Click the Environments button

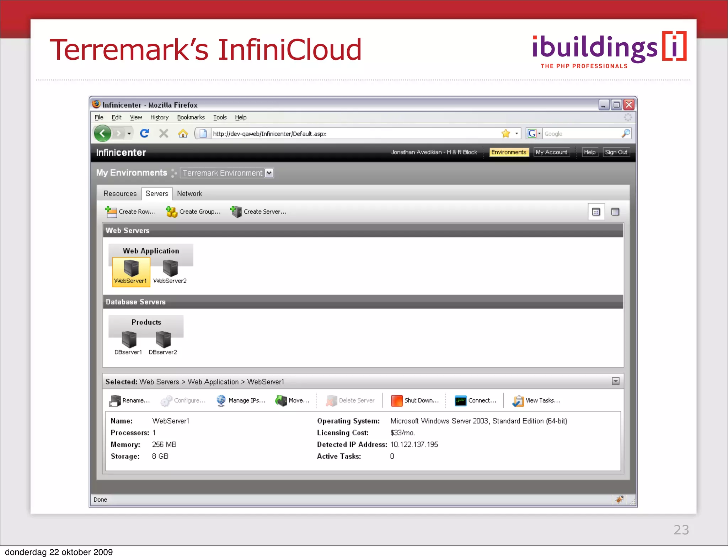tap(509, 152)
